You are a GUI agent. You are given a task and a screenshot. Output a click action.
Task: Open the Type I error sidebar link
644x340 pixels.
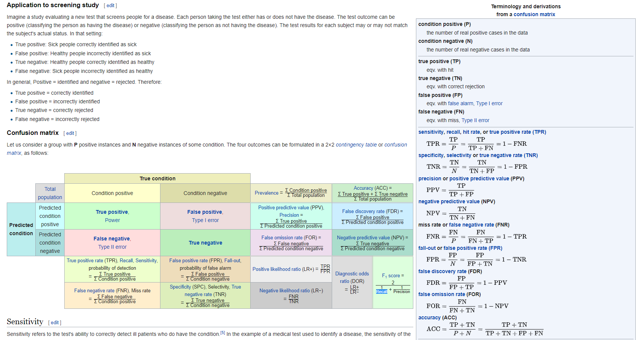click(x=489, y=103)
